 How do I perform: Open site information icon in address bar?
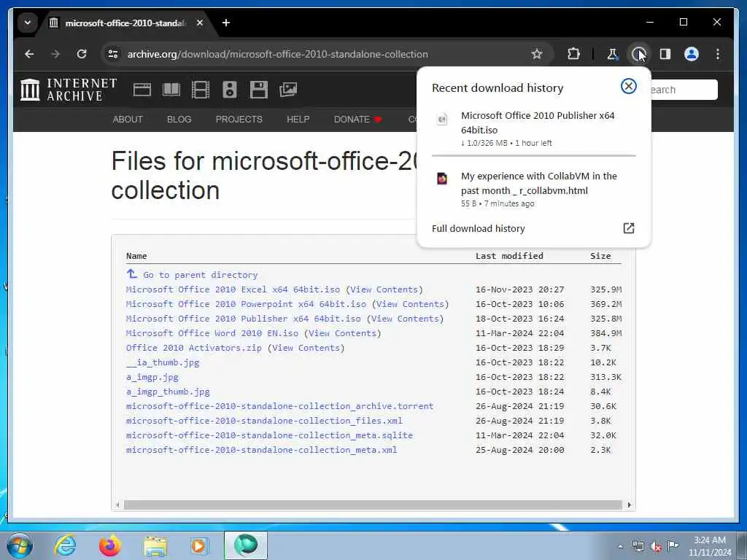(x=113, y=54)
